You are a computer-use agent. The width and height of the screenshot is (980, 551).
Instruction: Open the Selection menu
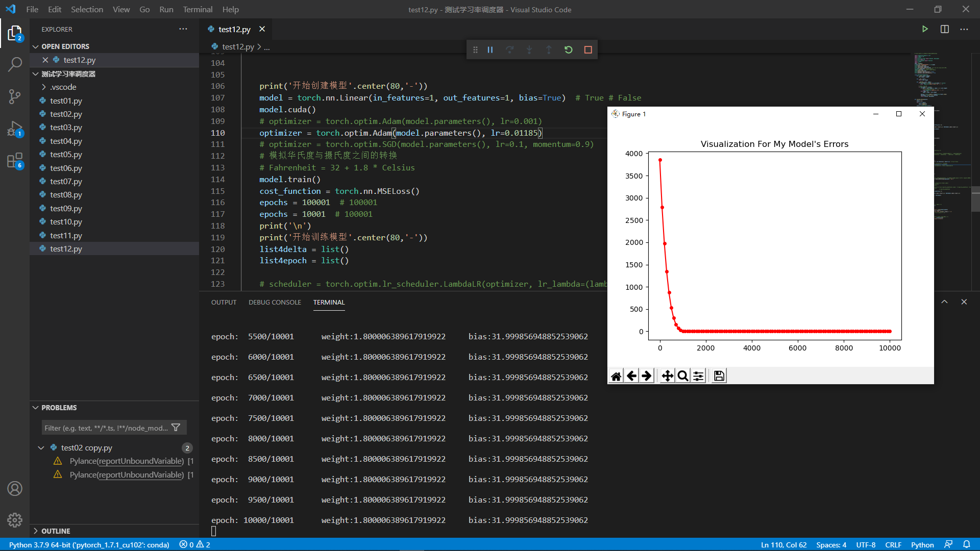pos(87,9)
